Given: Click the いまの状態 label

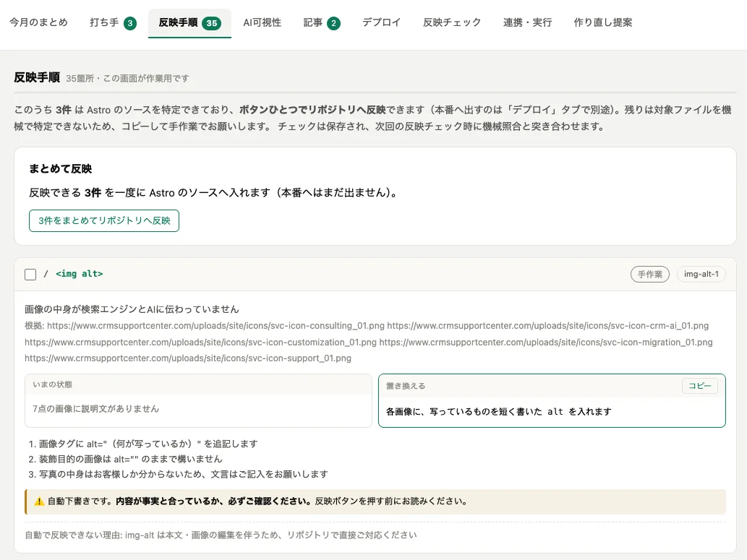Looking at the screenshot, I should [52, 384].
